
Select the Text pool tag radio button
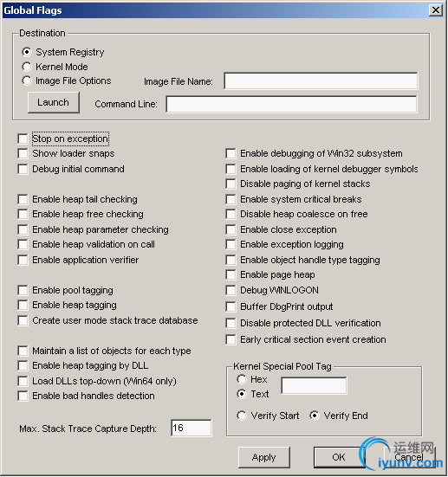(x=242, y=394)
